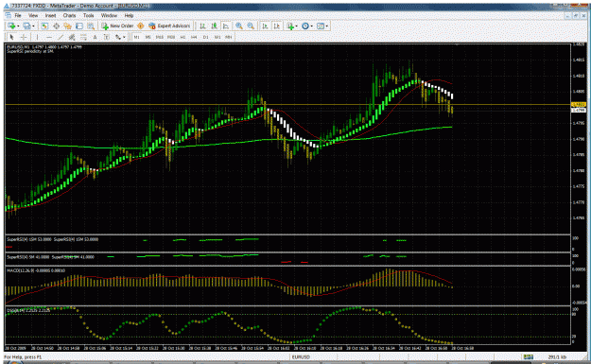
Task: Switch chart to MN timeframe
Action: [x=229, y=37]
